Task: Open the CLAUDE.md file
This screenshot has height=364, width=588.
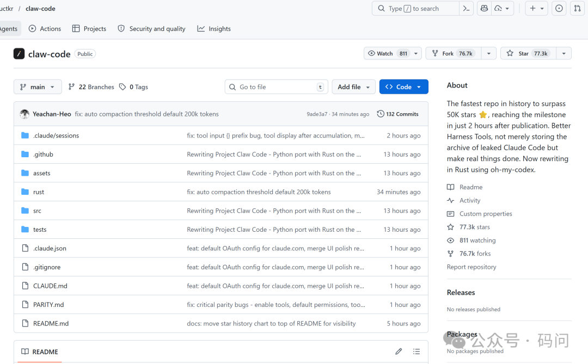Action: 50,286
